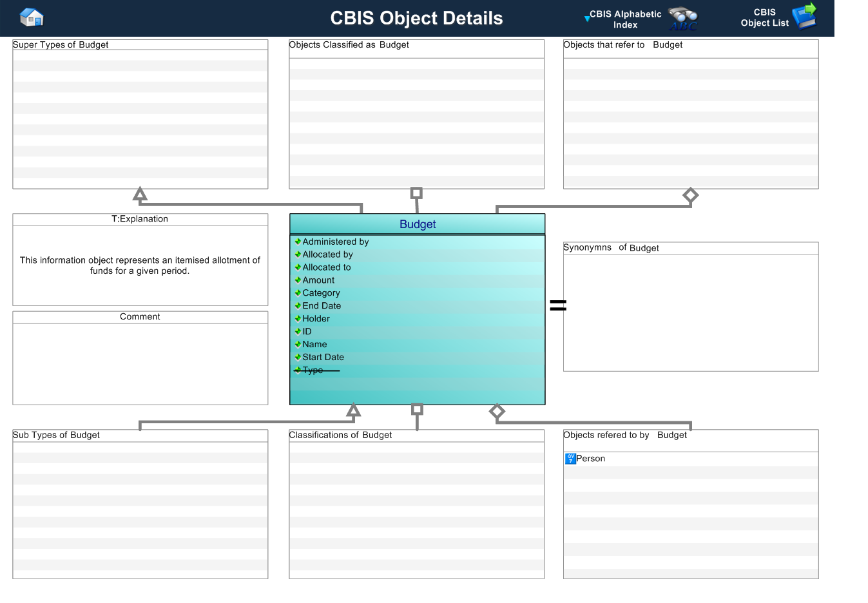Select green arrow icon beside End Date
868x603 pixels.
tap(298, 306)
